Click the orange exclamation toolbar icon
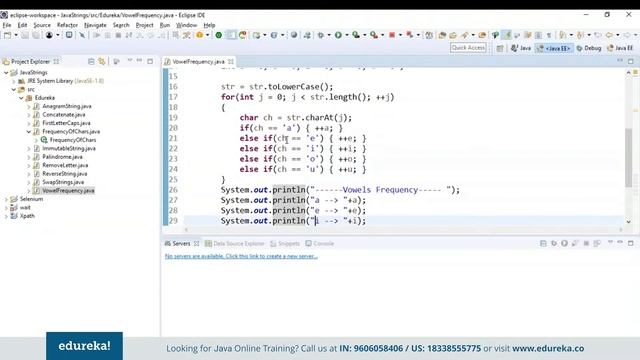 199,35
